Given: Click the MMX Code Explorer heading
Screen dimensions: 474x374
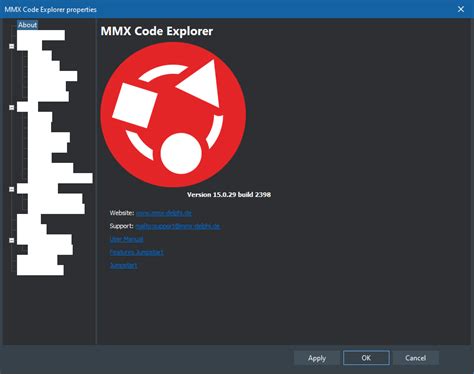Looking at the screenshot, I should [x=157, y=31].
